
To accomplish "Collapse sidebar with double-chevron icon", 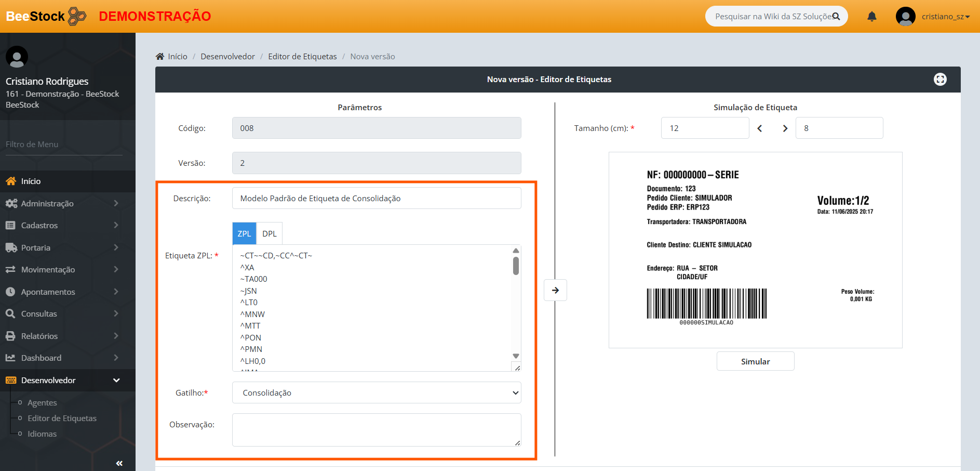I will 119,463.
